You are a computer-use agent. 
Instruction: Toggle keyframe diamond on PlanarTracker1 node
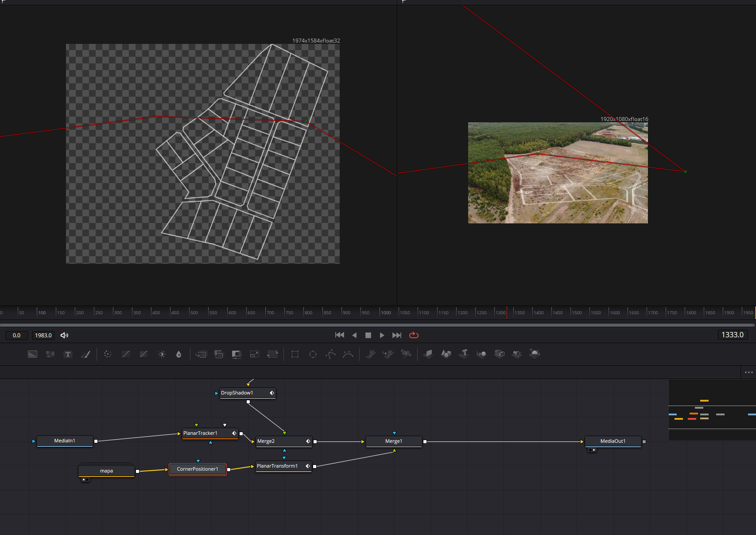[234, 433]
